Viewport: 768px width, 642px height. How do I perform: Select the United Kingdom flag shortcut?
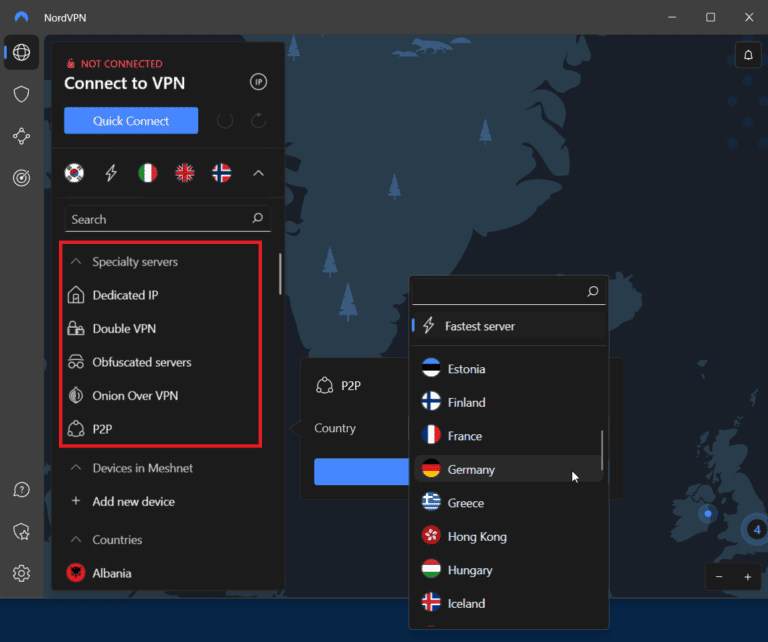click(x=185, y=173)
